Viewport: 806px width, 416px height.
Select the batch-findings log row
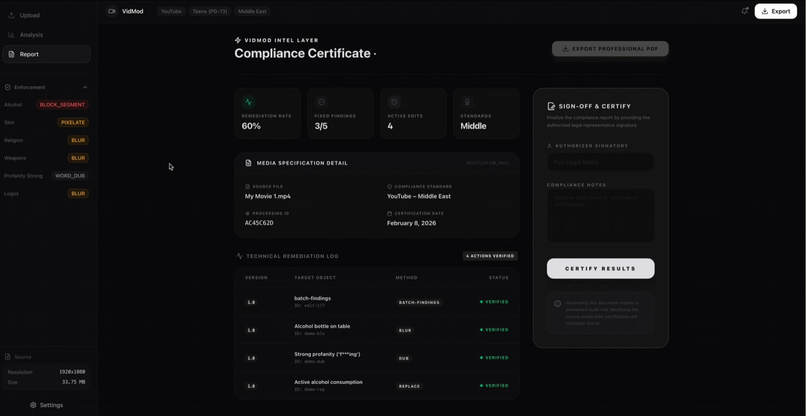click(377, 302)
